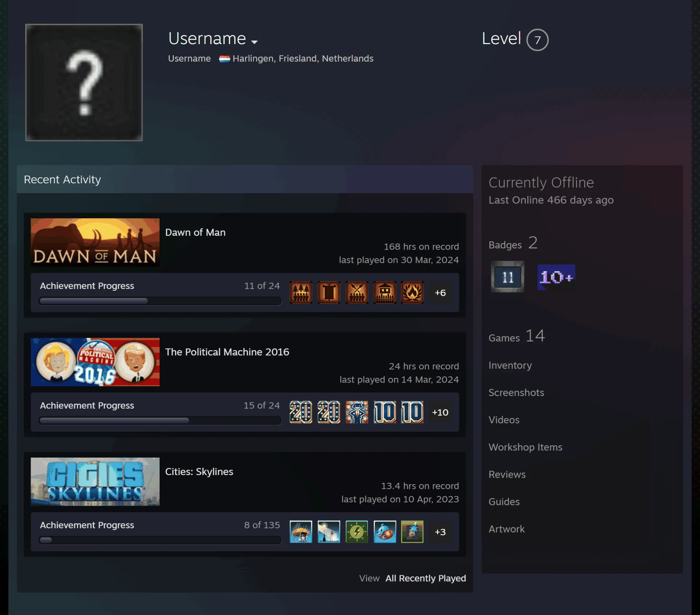700x615 pixels.
Task: Open the Dawn of Man game title link
Action: coord(195,232)
